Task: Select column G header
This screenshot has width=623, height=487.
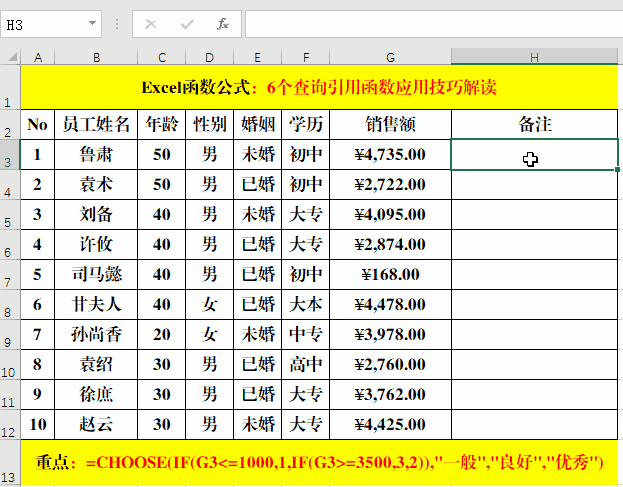Action: pos(391,57)
